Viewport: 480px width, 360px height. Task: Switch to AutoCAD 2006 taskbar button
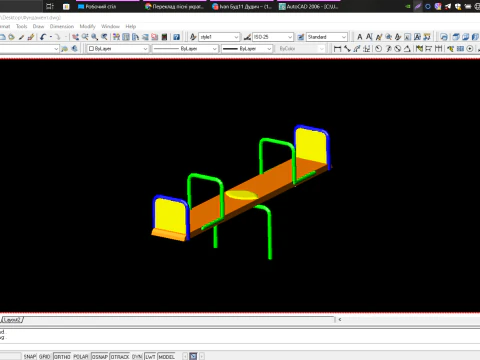tap(309, 6)
